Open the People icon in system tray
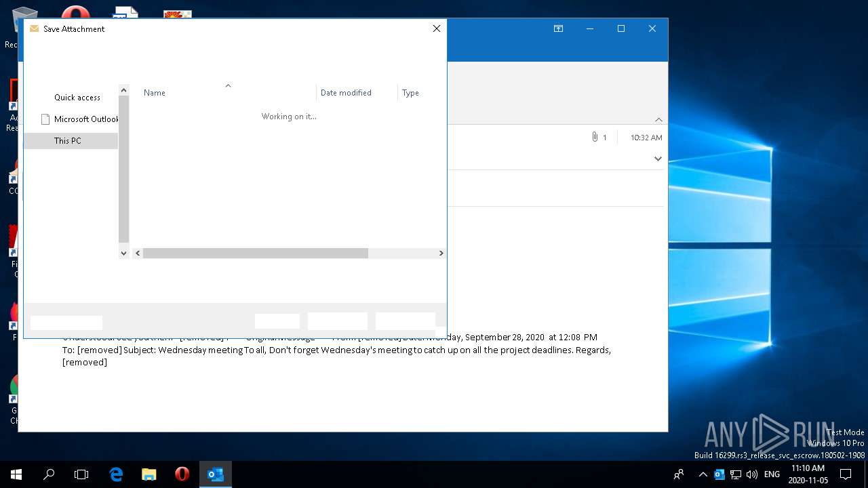868x488 pixels. pyautogui.click(x=679, y=474)
